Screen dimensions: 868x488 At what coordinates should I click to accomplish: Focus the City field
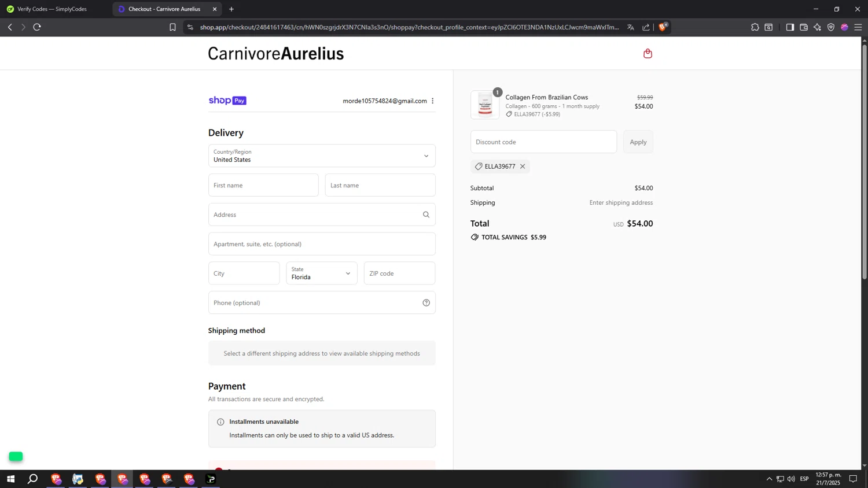(244, 273)
